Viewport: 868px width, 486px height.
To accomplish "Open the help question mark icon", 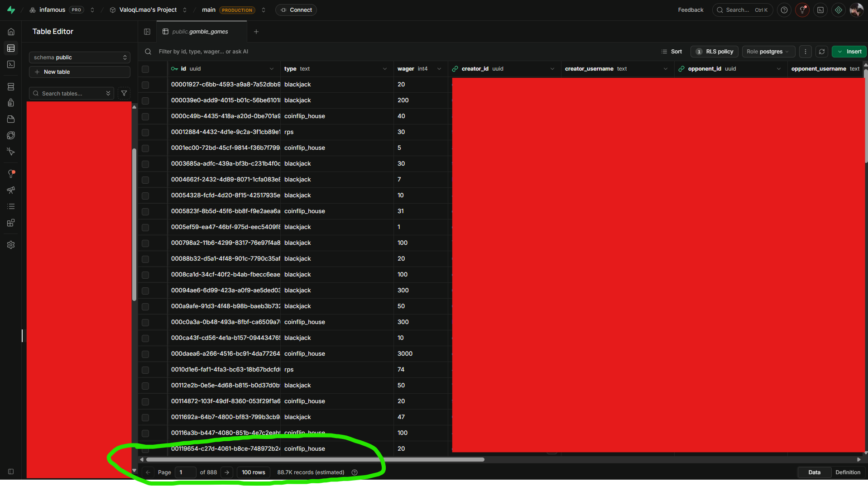I will [x=784, y=10].
